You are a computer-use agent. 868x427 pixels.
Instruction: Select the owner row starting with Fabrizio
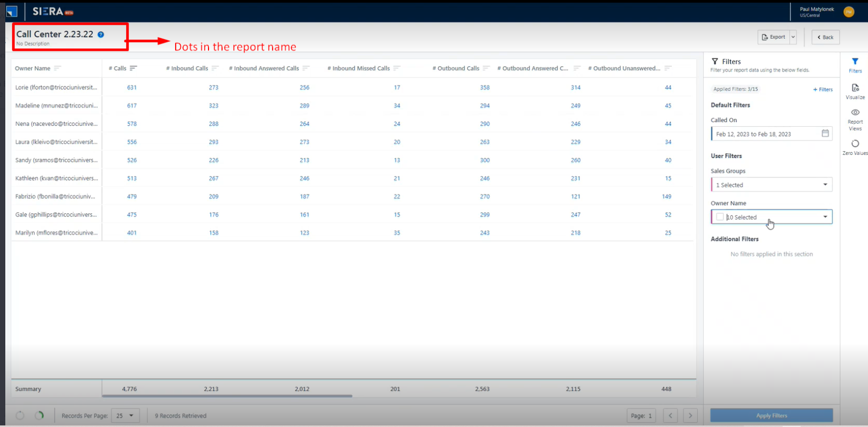point(56,196)
